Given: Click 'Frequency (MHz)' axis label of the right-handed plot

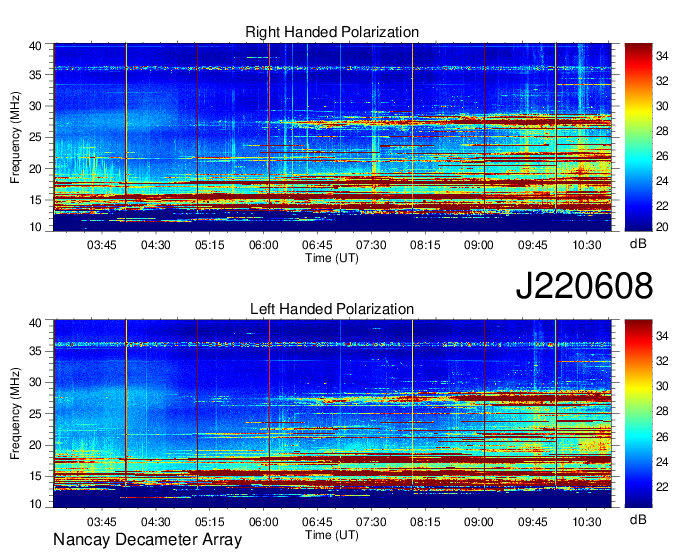Looking at the screenshot, I should 16,137.
